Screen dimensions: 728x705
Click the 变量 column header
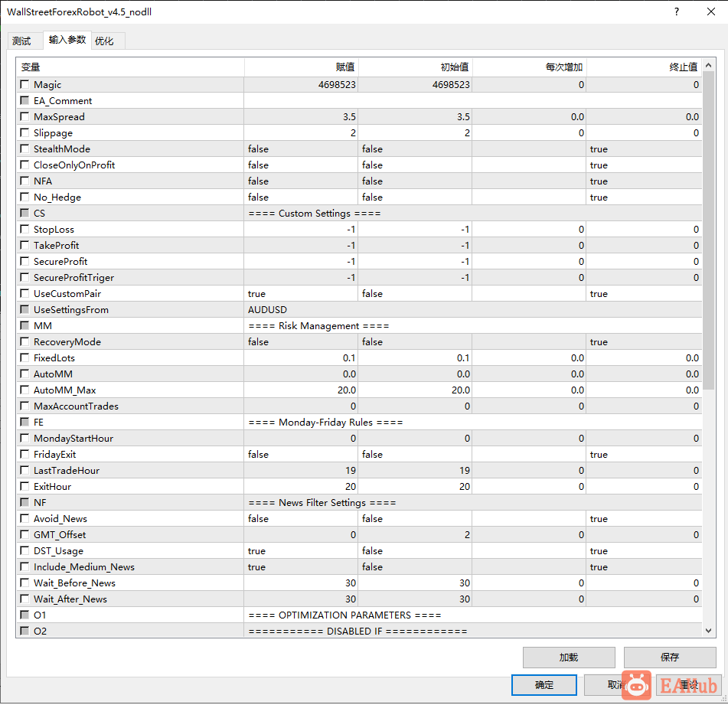[130, 67]
